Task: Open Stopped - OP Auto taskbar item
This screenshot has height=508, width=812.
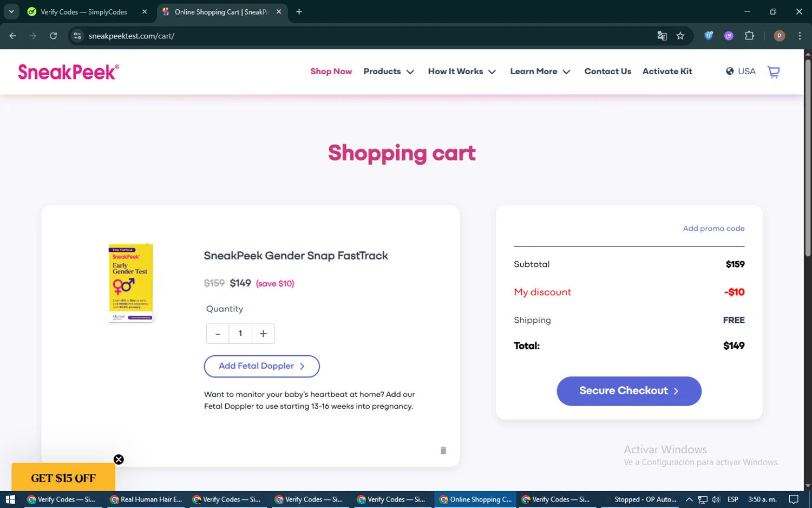Action: 641,499
